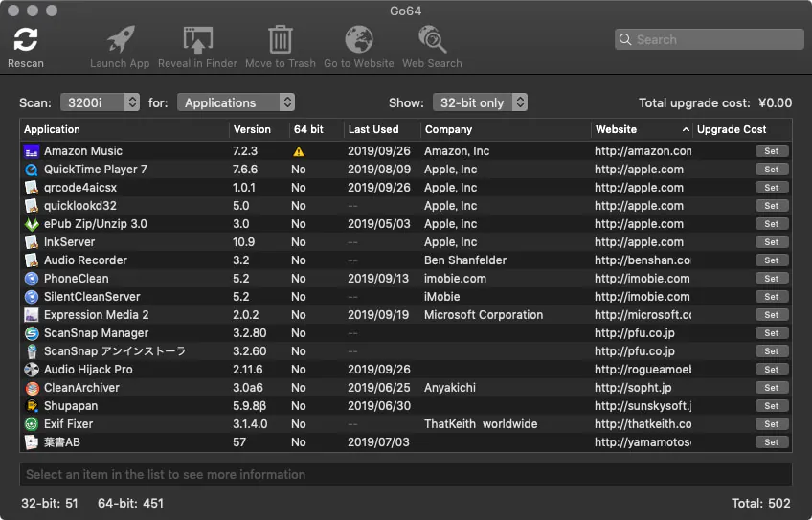
Task: Click the ScanSnap アンインストーラ app icon
Action: click(x=32, y=351)
